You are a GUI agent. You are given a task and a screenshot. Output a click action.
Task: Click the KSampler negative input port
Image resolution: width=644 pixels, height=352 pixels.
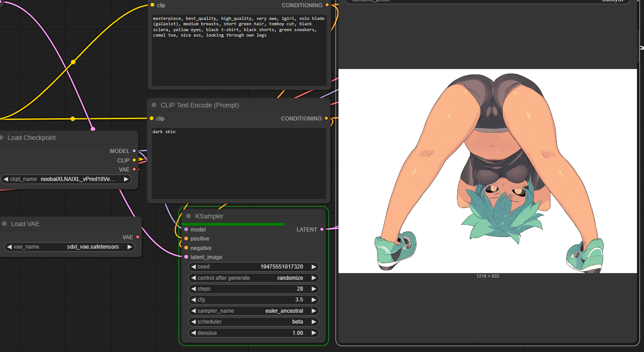tap(186, 248)
